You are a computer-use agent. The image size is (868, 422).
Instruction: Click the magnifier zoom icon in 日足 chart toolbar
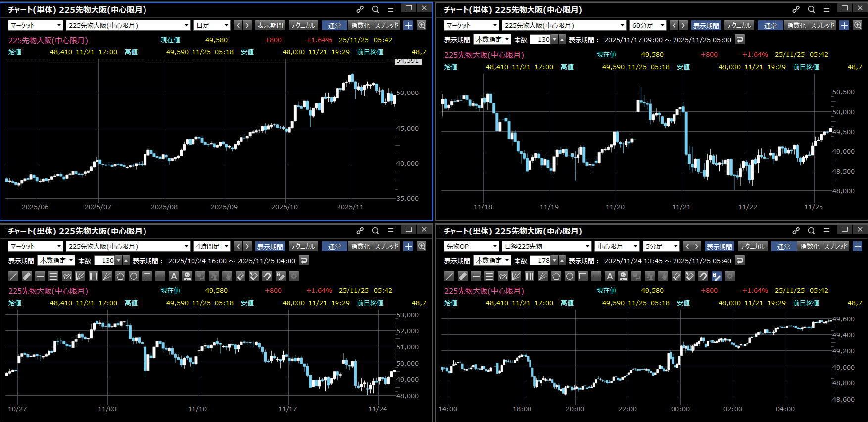pos(422,25)
